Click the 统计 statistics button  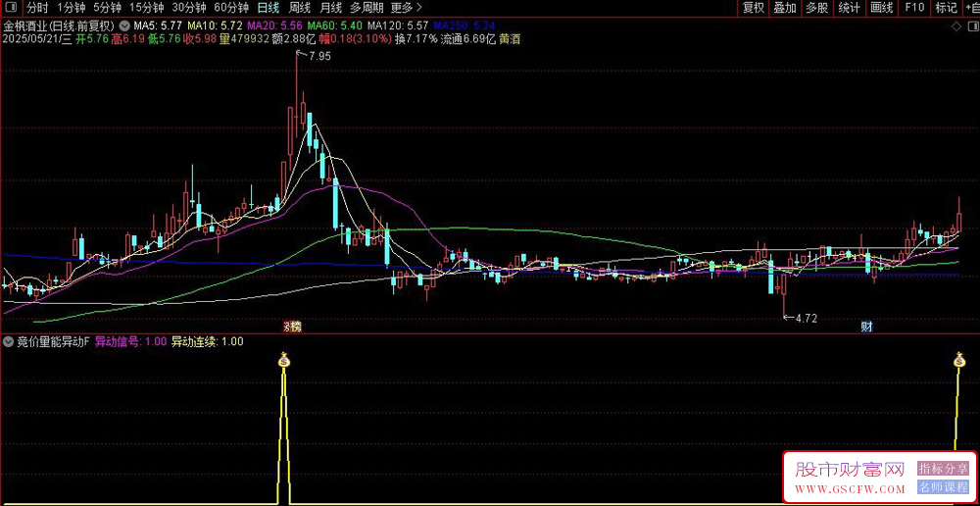[849, 8]
